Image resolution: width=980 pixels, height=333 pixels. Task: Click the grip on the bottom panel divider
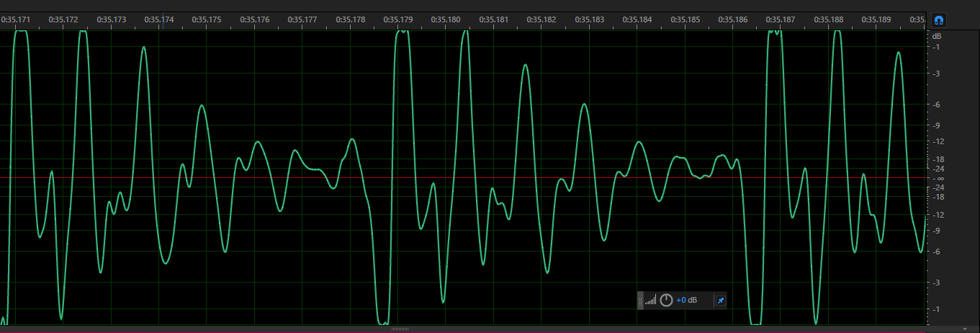click(400, 329)
